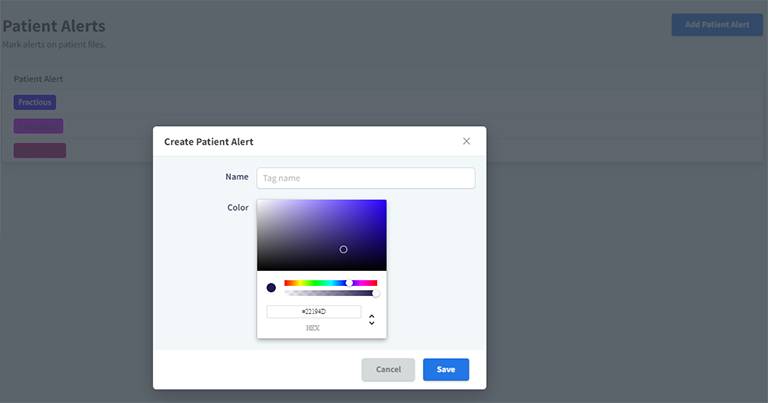Screen dimensions: 768x403
Task: Click the HEX value input field
Action: pos(313,311)
